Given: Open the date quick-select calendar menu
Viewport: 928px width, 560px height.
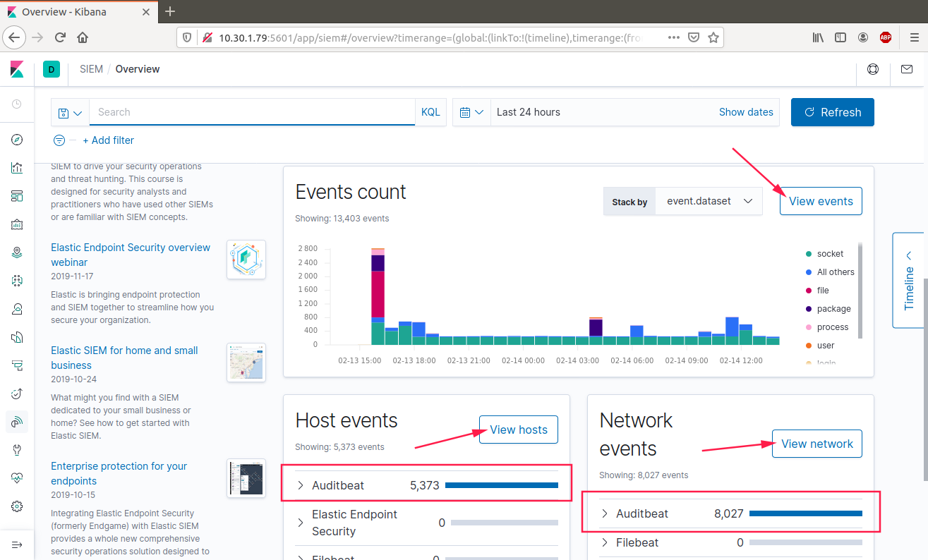Looking at the screenshot, I should pos(471,112).
